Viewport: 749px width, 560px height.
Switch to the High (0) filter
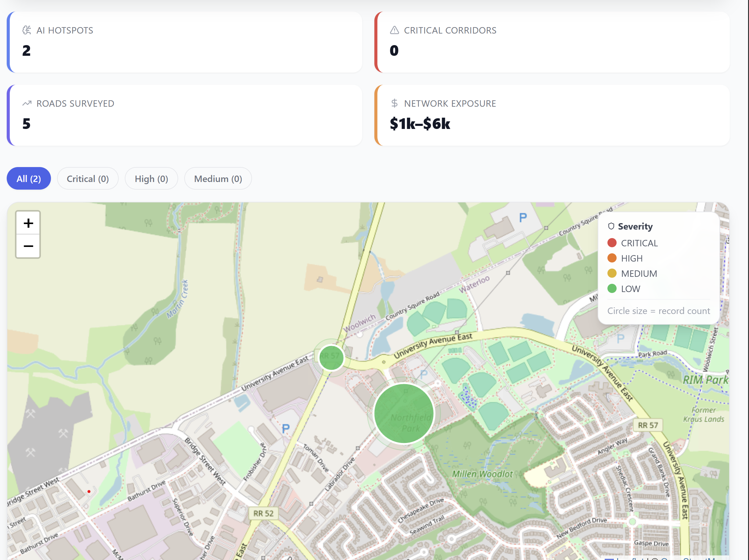[x=151, y=179]
